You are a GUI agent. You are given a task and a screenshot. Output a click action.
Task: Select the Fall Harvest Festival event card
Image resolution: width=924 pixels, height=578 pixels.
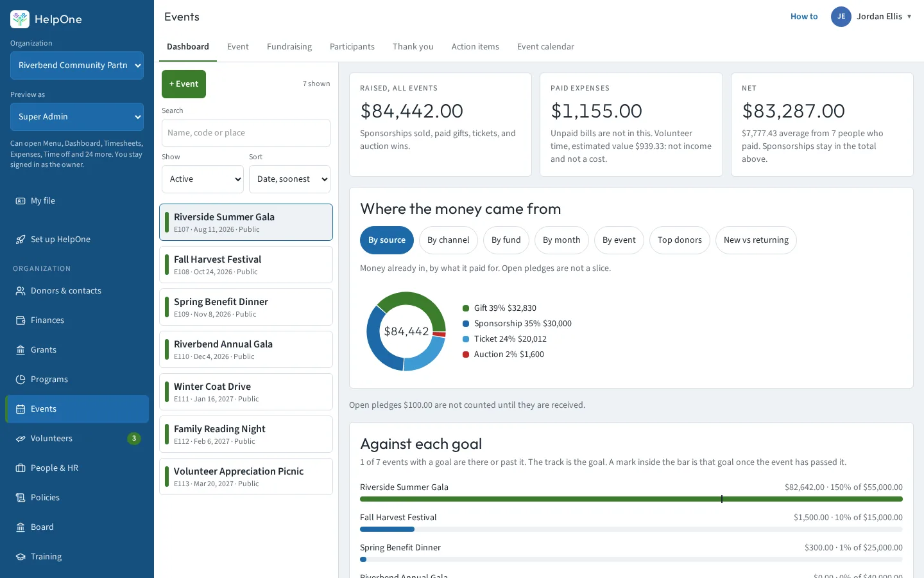pyautogui.click(x=246, y=265)
